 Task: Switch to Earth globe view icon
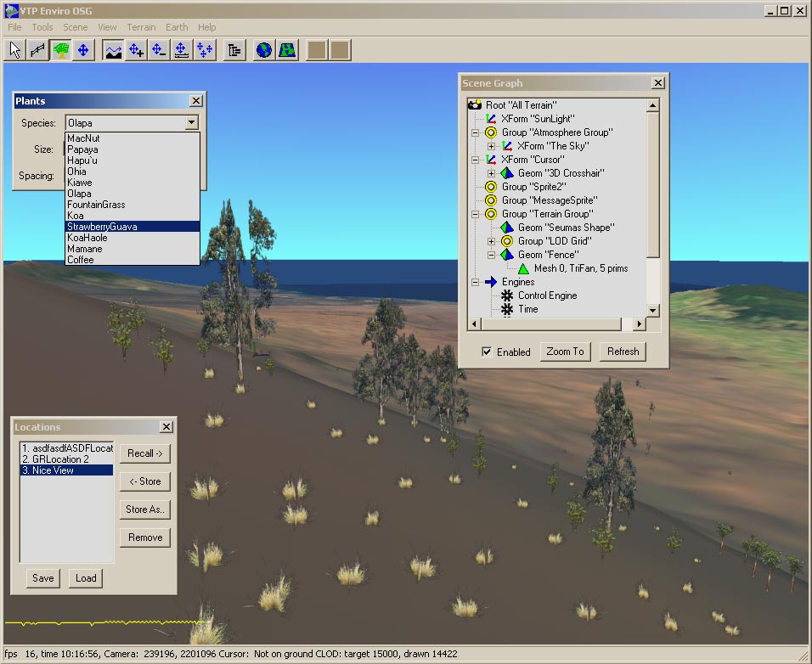tap(264, 50)
